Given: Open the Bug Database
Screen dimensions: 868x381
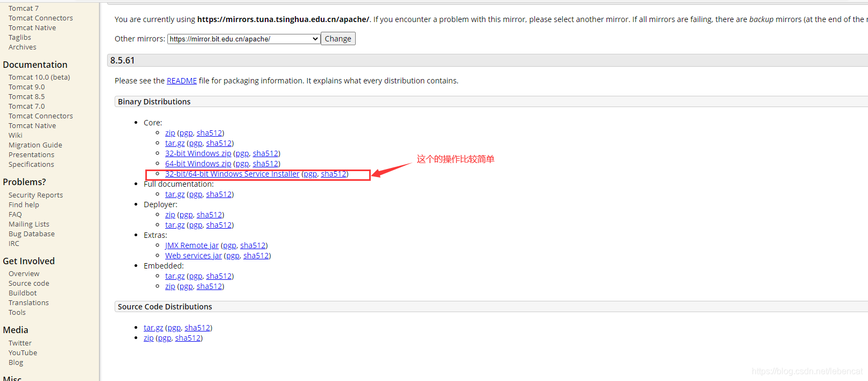Looking at the screenshot, I should 32,234.
